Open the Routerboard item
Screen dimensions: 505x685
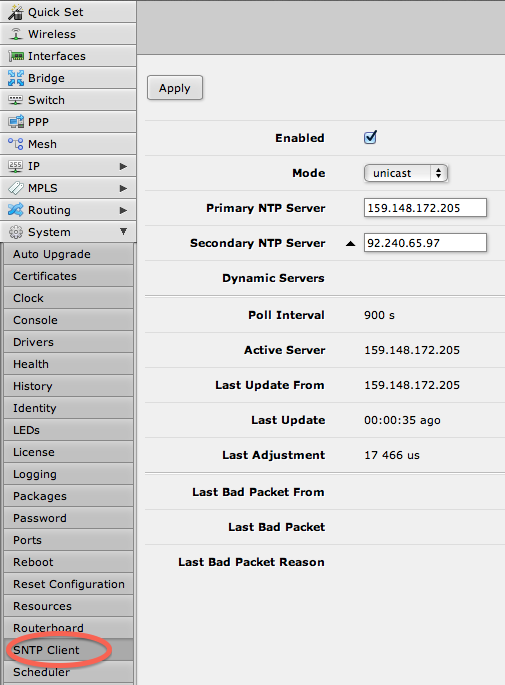68,628
